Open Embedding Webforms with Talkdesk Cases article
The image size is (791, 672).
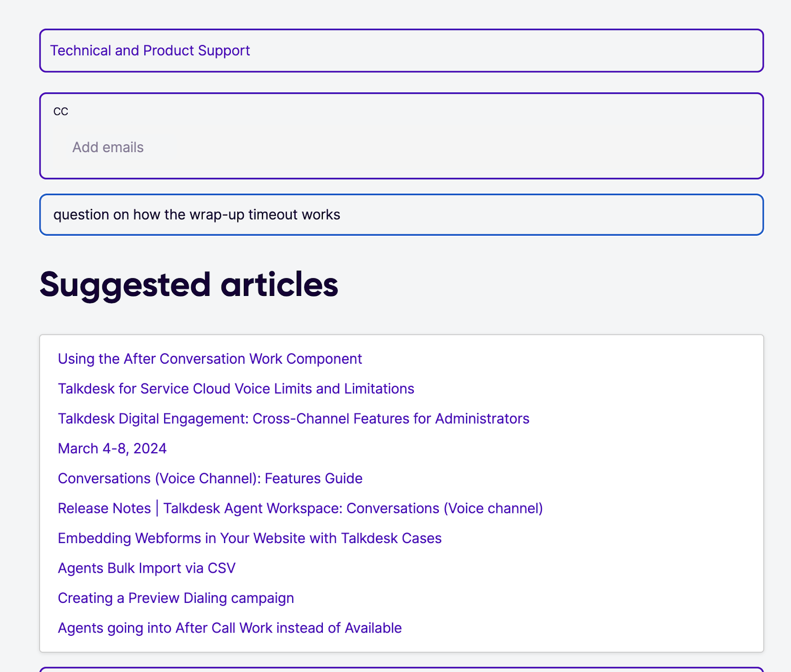(x=250, y=538)
